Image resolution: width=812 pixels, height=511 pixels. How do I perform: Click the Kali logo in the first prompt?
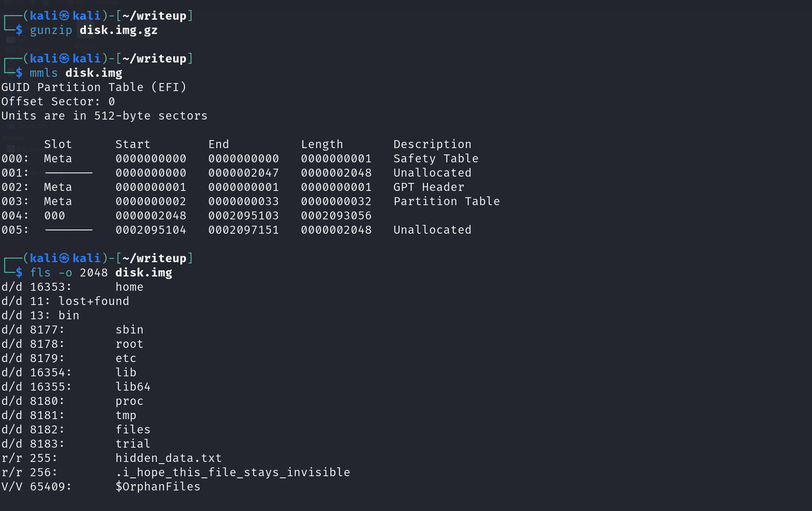coord(64,16)
